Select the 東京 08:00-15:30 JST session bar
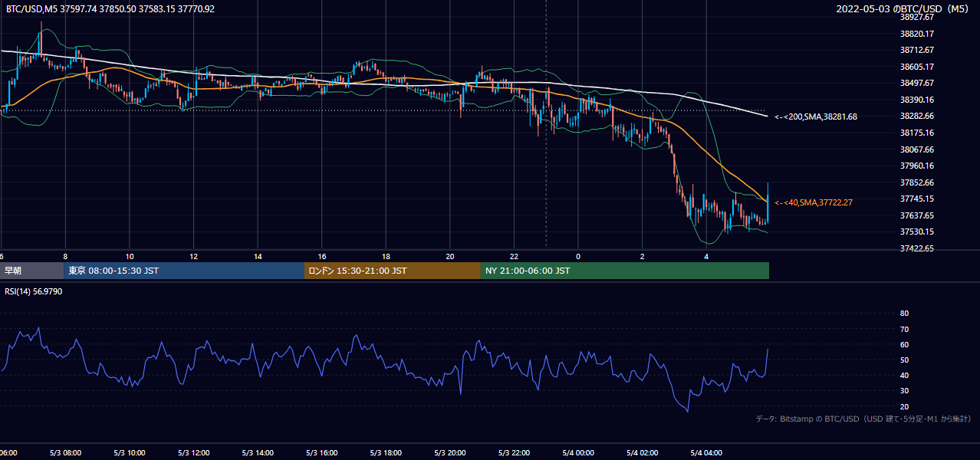 tap(184, 271)
